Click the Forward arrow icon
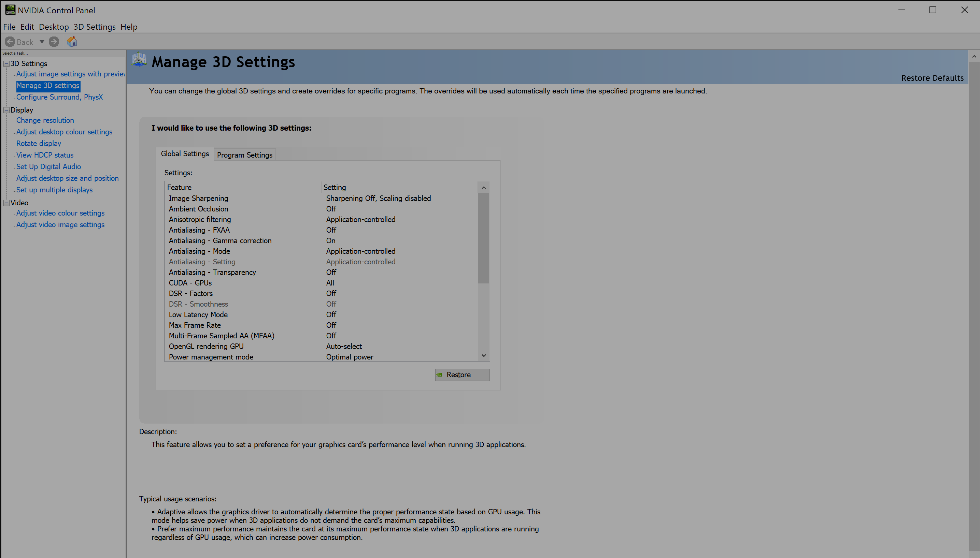The image size is (980, 558). click(x=54, y=41)
